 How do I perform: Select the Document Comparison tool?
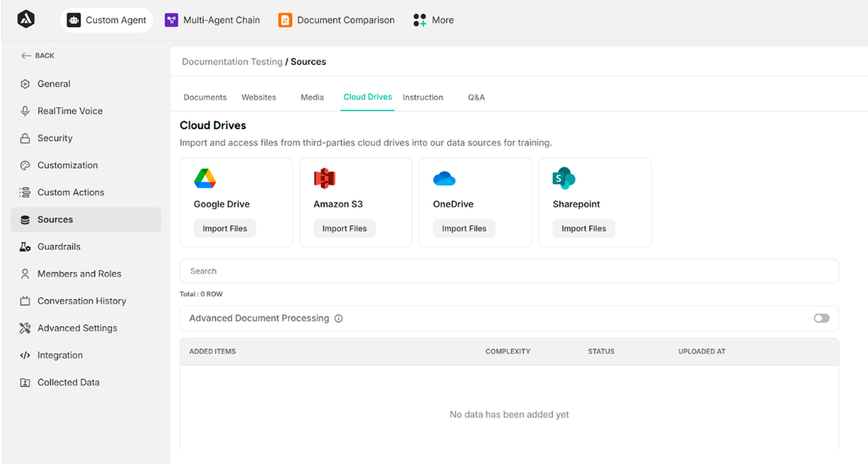click(x=335, y=20)
